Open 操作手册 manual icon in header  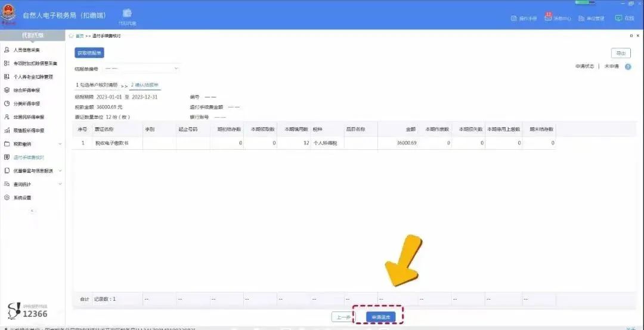click(x=524, y=18)
